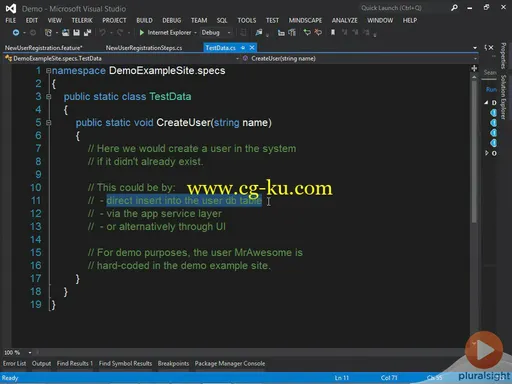The width and height of the screenshot is (512, 384).
Task: Open the Navigate Backward history dropdown
Action: (24, 33)
